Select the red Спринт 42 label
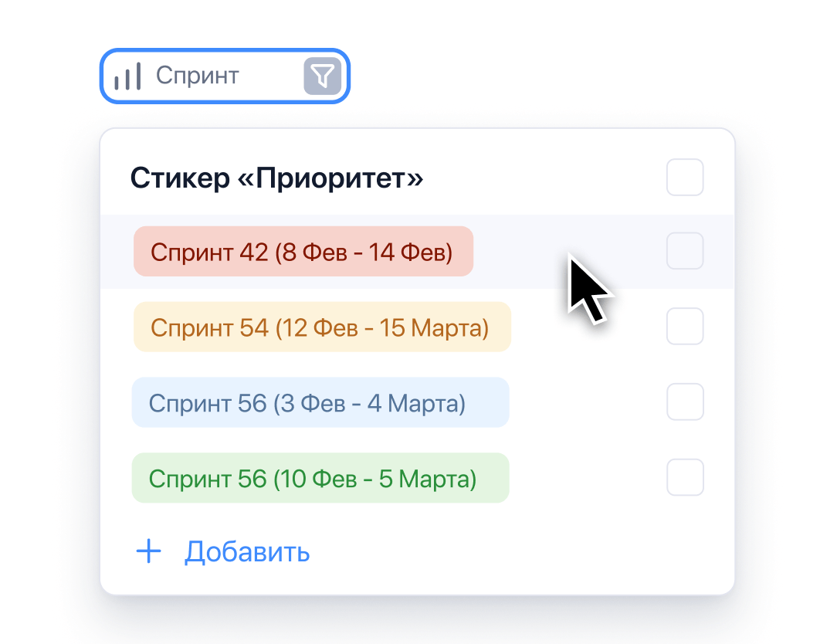 303,251
